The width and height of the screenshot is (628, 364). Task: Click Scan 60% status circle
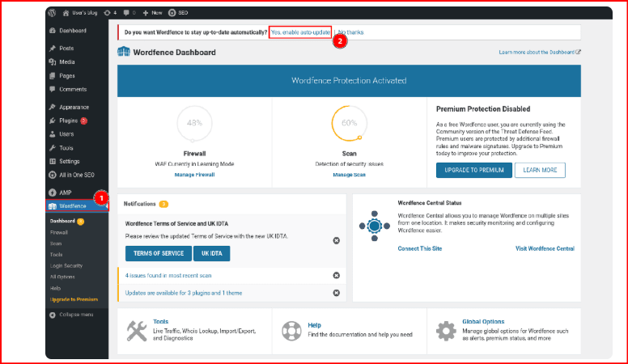tap(349, 123)
